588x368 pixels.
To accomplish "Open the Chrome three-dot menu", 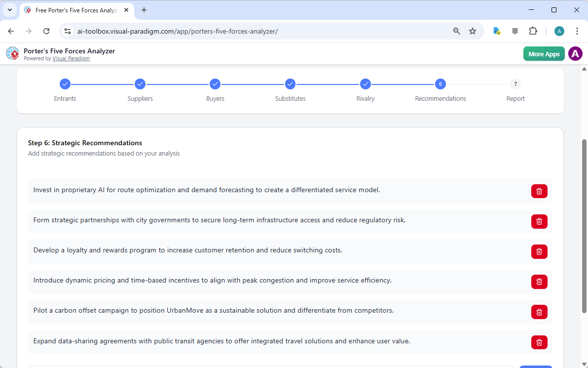I will (x=577, y=31).
